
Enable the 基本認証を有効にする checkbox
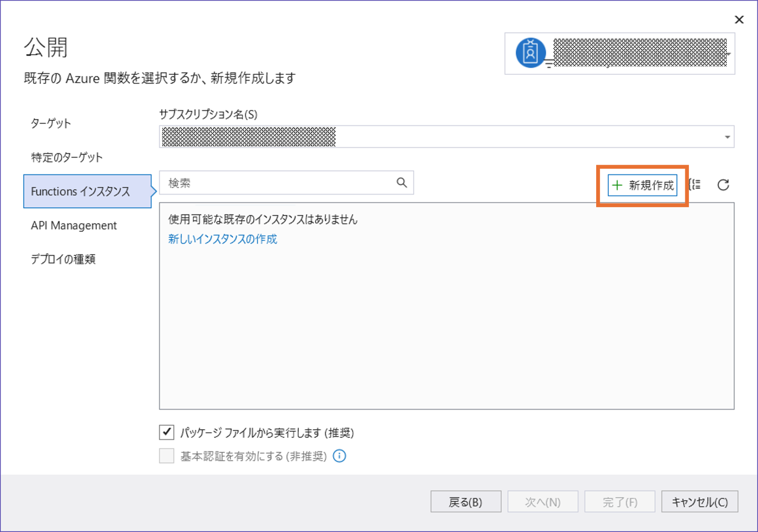click(166, 455)
